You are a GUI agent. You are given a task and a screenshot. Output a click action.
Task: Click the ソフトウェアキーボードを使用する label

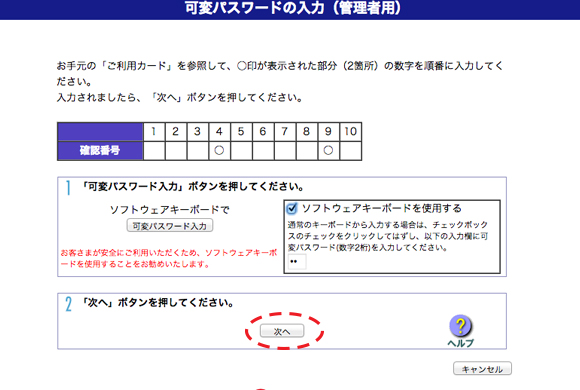coord(382,208)
